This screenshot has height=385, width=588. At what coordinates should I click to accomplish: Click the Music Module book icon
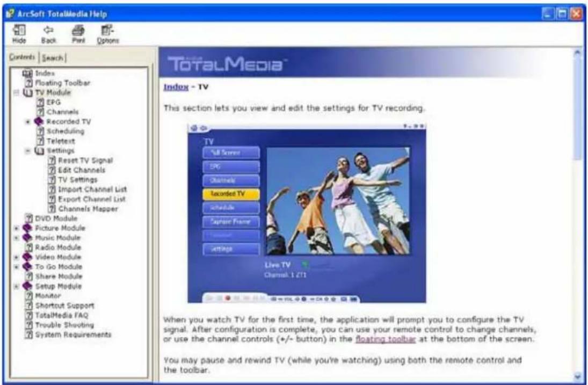[x=27, y=238]
